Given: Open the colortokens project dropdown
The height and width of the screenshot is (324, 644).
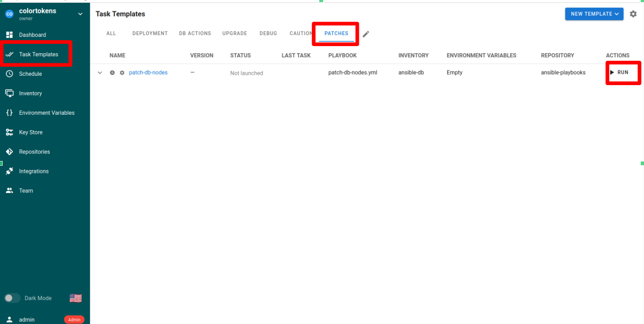Looking at the screenshot, I should (x=80, y=14).
